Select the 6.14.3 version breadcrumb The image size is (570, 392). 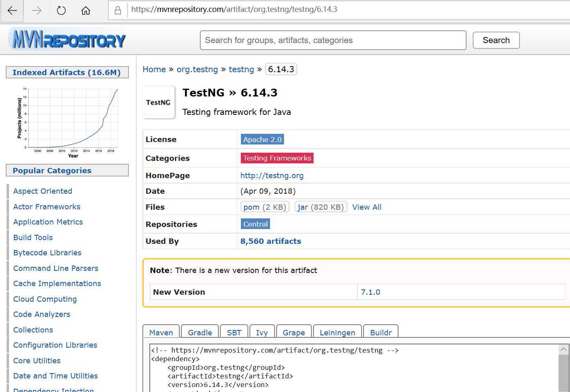(x=281, y=69)
